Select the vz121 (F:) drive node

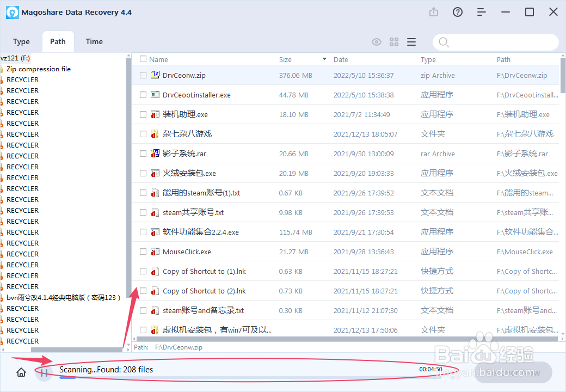click(x=15, y=58)
